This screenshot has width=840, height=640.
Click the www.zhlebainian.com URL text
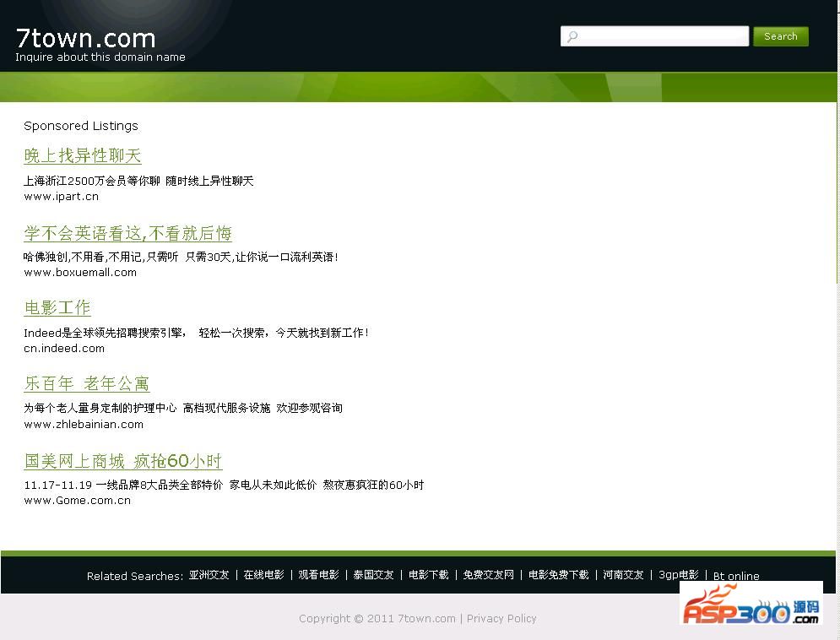point(84,425)
